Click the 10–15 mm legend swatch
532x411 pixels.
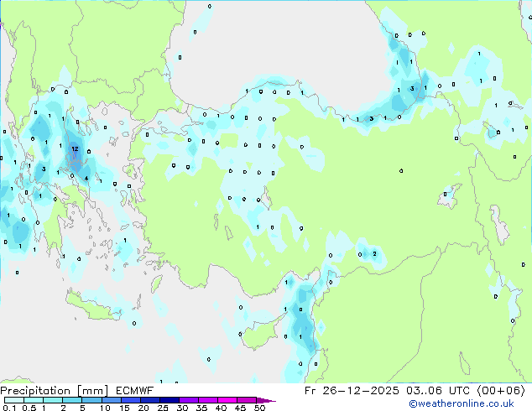pos(111,400)
